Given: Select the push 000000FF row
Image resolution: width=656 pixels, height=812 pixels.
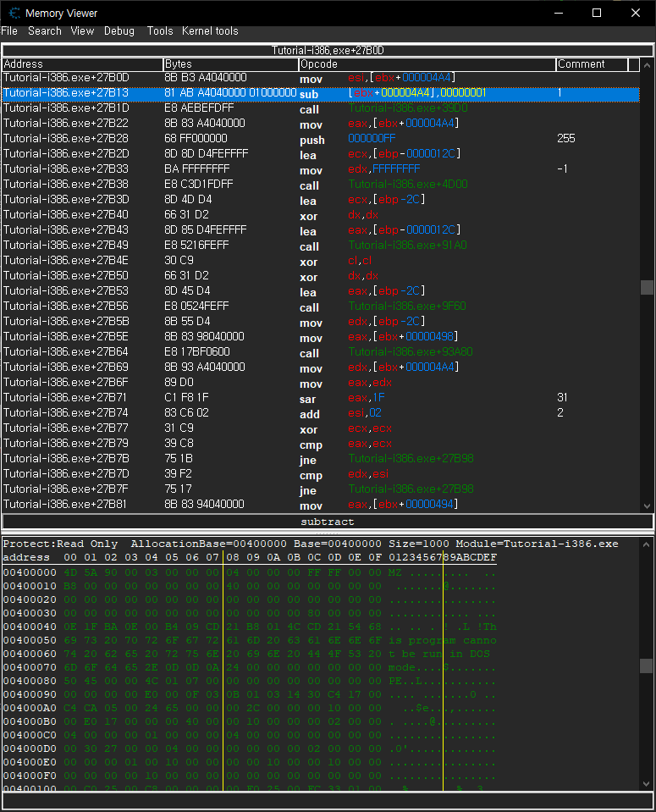Looking at the screenshot, I should 321,139.
